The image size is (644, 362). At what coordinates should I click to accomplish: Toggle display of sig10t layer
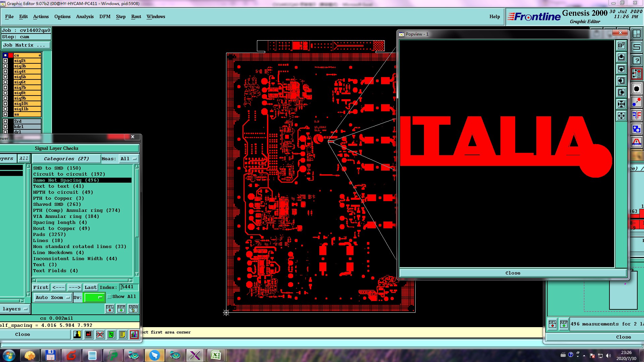tap(5, 104)
